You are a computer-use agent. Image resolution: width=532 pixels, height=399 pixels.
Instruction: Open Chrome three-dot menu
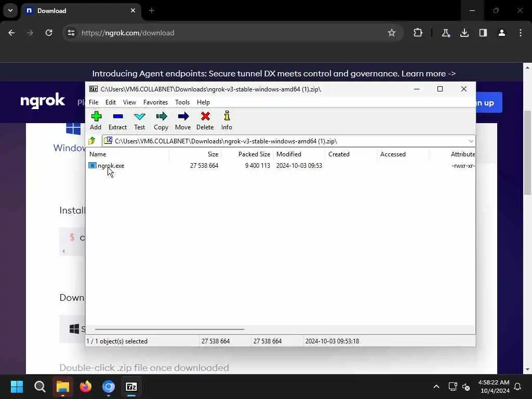pos(521,33)
